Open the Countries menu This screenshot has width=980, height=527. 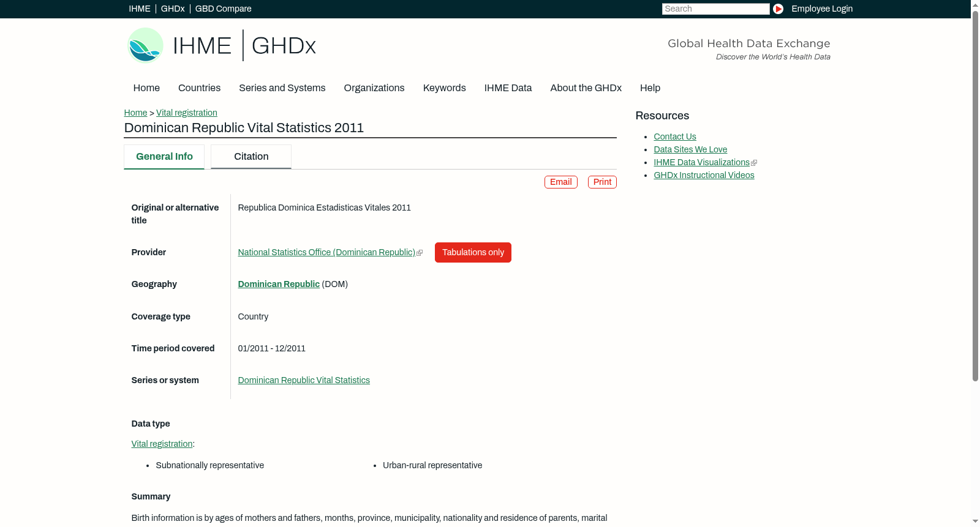click(x=199, y=88)
